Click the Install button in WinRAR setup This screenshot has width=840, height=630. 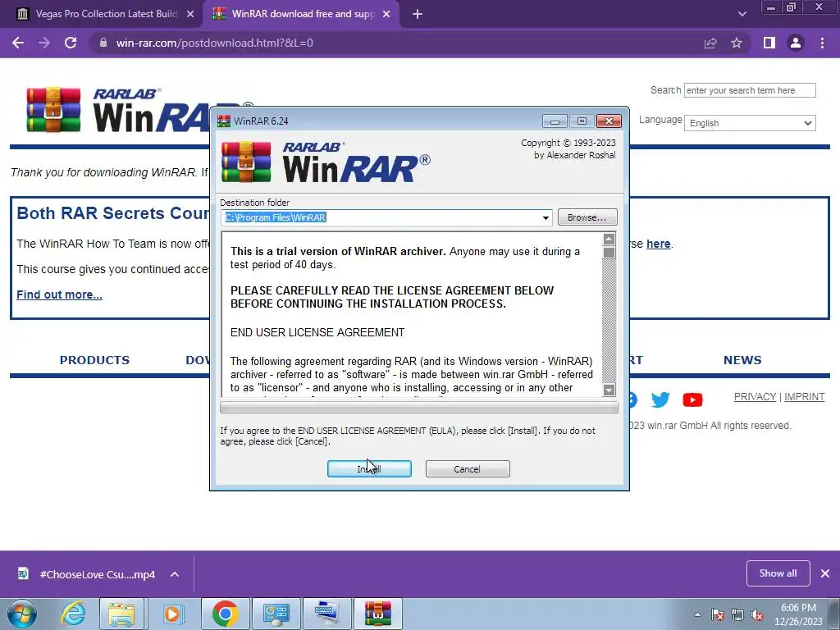tap(369, 468)
